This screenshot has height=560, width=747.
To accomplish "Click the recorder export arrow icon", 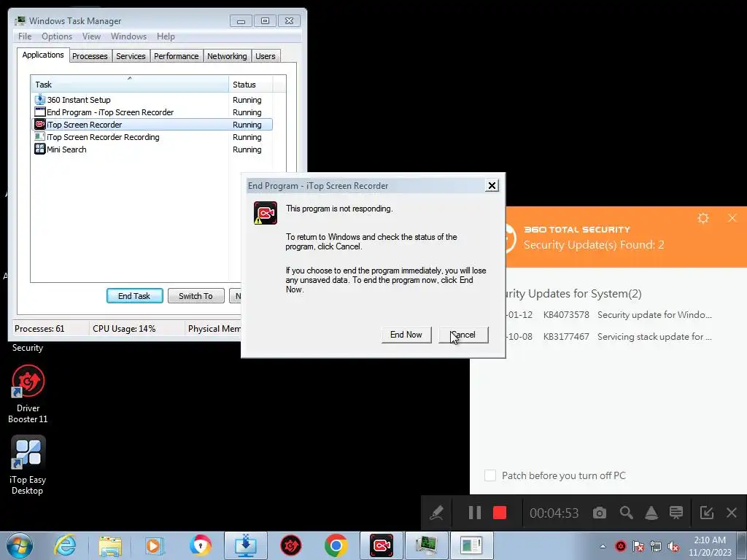I will (706, 513).
